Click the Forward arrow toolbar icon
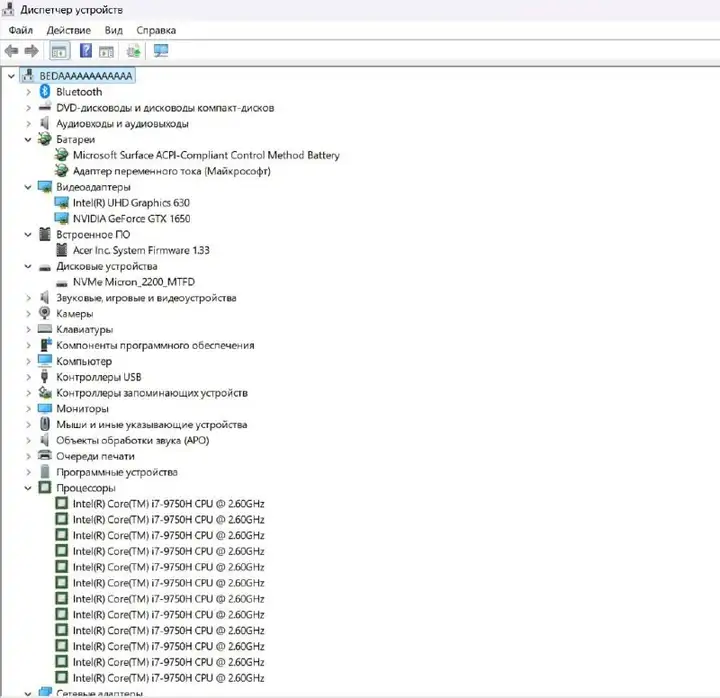Screen dimensions: 720x698 (x=31, y=51)
